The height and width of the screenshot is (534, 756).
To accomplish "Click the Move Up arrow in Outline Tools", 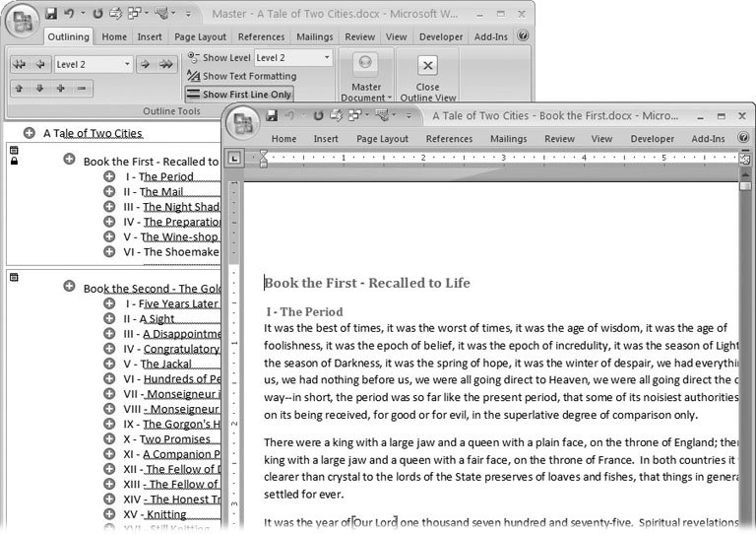I will point(20,89).
